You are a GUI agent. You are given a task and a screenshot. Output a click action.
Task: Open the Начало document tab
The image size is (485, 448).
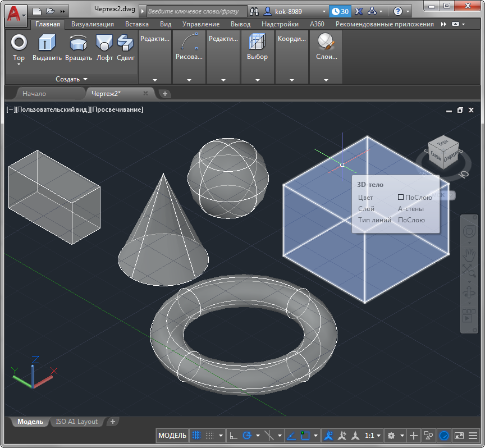coord(34,94)
